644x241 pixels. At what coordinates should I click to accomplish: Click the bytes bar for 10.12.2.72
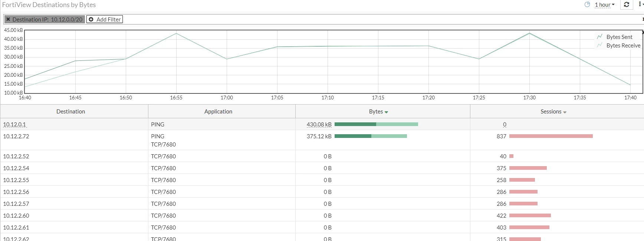pyautogui.click(x=371, y=136)
